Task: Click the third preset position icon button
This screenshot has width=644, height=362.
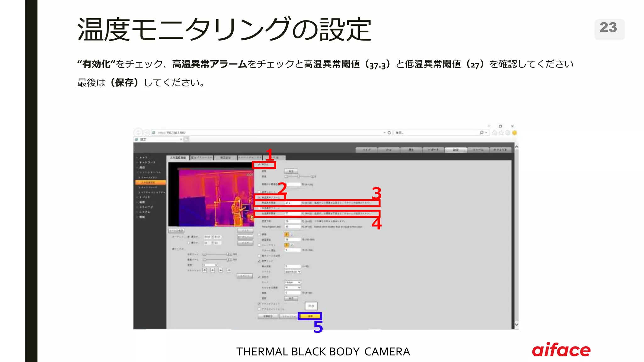Action: pyautogui.click(x=221, y=270)
